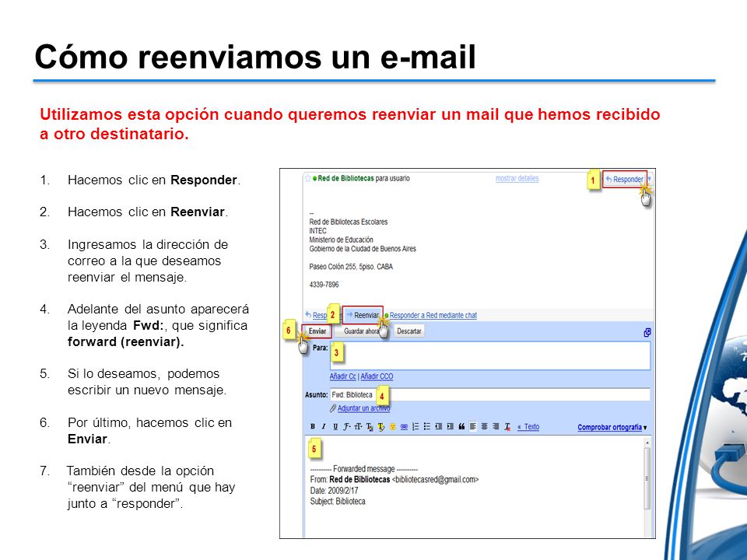The width and height of the screenshot is (747, 560).
Task: Pop out compose into new window
Action: (x=647, y=332)
